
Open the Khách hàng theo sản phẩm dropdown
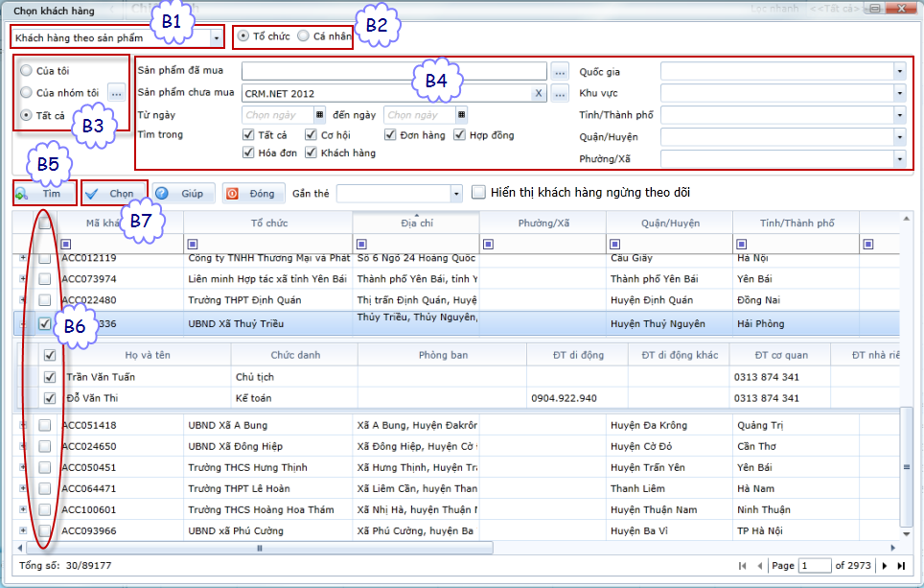[x=217, y=37]
